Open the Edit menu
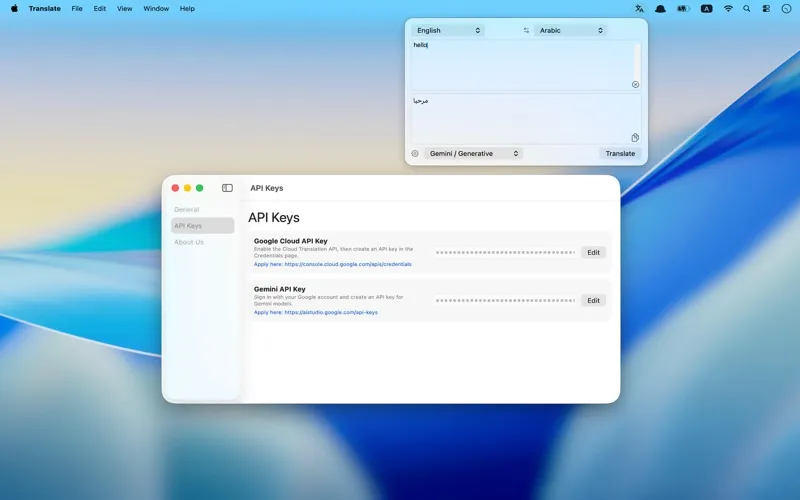 [99, 9]
